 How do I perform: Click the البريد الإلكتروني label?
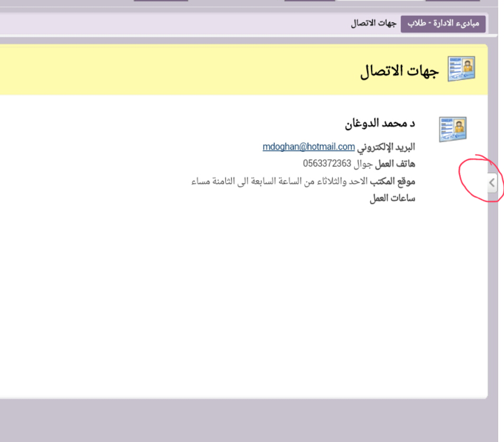click(386, 147)
